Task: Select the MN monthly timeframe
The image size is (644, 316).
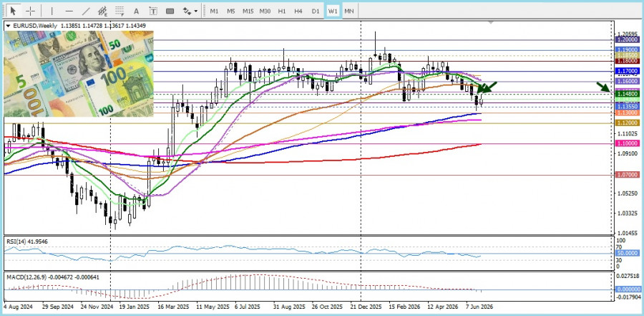Action: 348,11
